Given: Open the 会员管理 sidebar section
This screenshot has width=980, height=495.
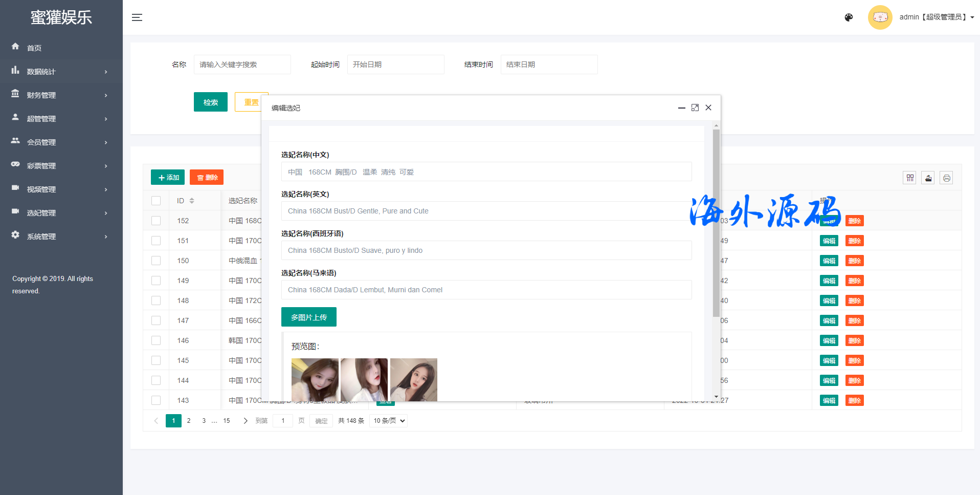Looking at the screenshot, I should 60,142.
